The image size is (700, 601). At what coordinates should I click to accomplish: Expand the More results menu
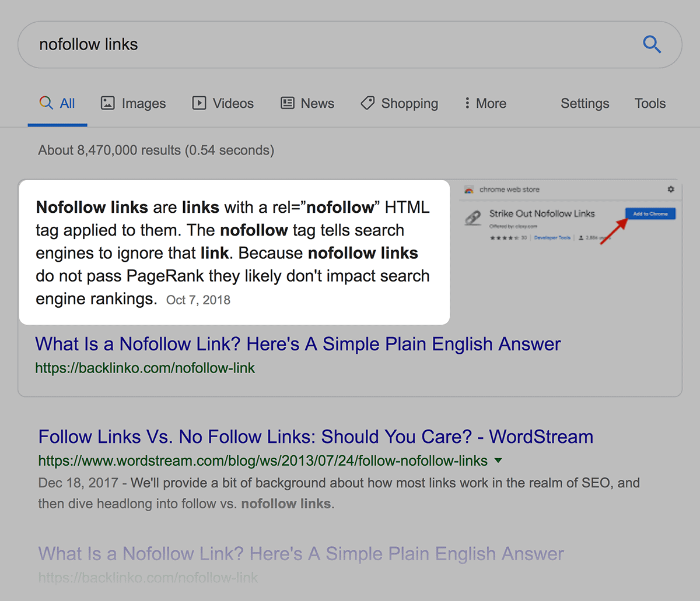[x=485, y=103]
